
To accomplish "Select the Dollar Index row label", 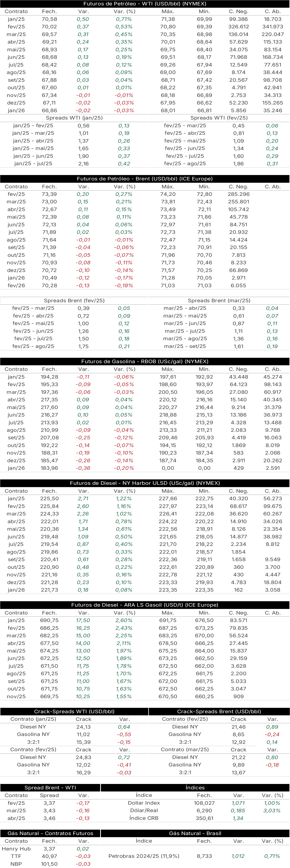I will point(144,803).
